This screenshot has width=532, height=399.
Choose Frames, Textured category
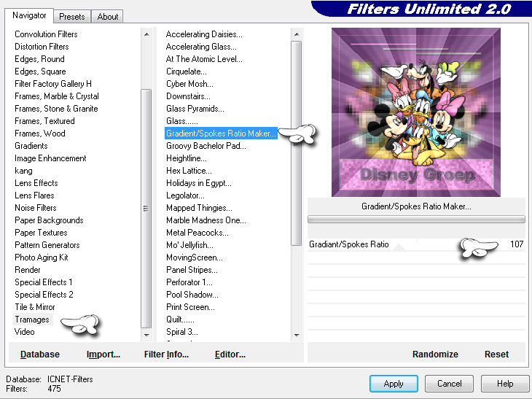[x=44, y=121]
